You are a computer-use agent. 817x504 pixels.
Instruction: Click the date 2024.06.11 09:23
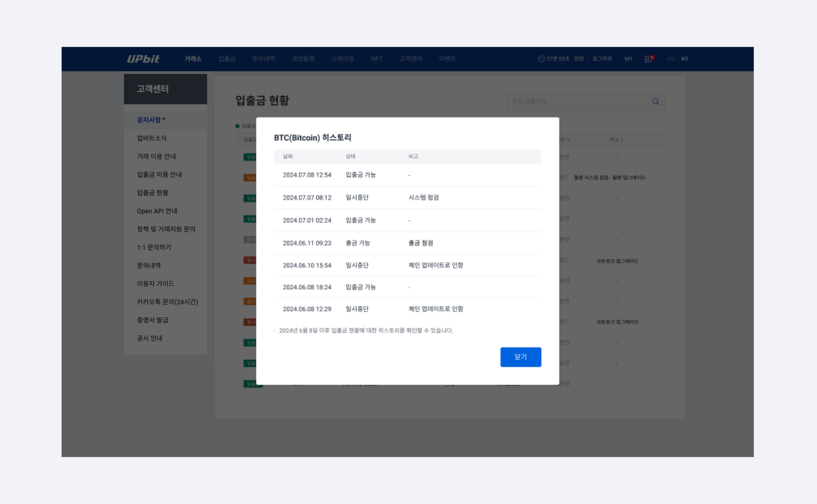307,243
